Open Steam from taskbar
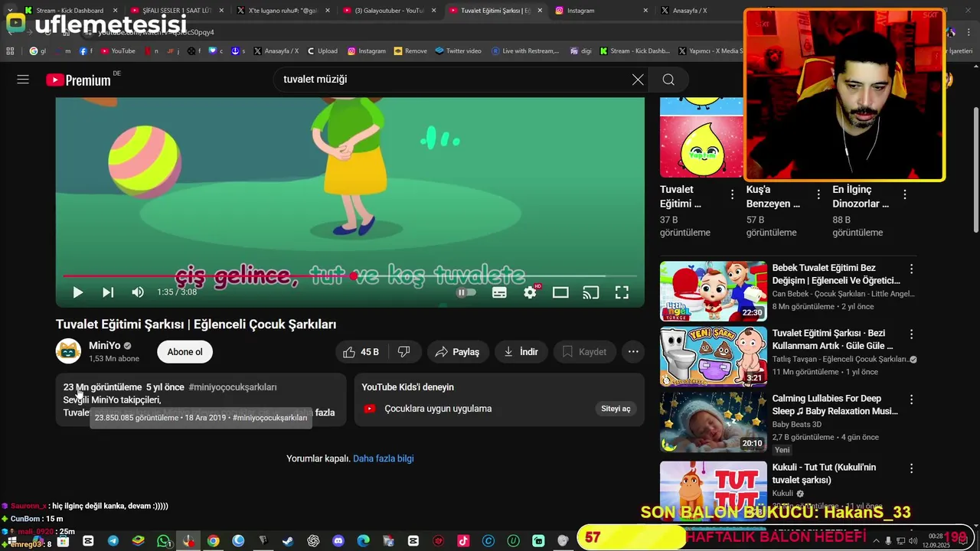980x551 pixels. 288,541
